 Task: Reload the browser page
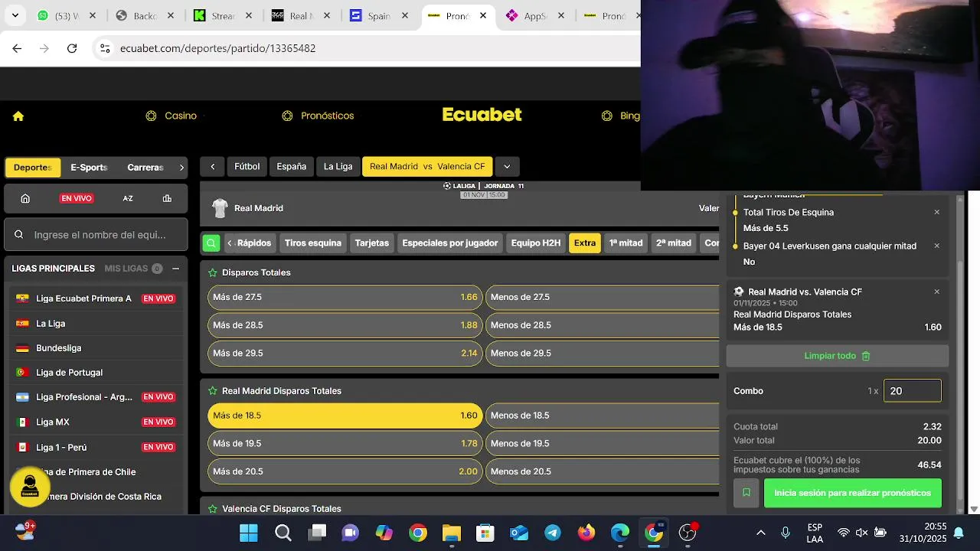72,48
